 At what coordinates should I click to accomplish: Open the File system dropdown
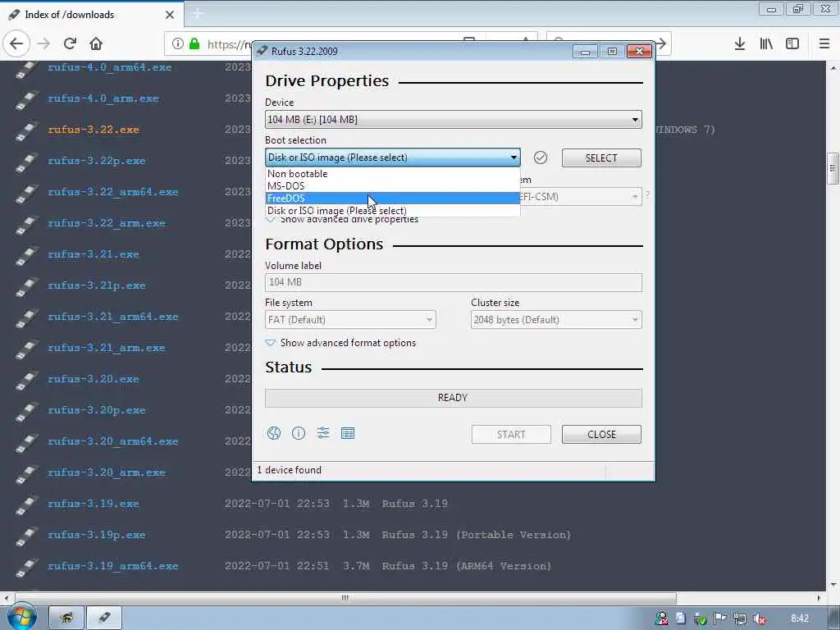(x=350, y=320)
